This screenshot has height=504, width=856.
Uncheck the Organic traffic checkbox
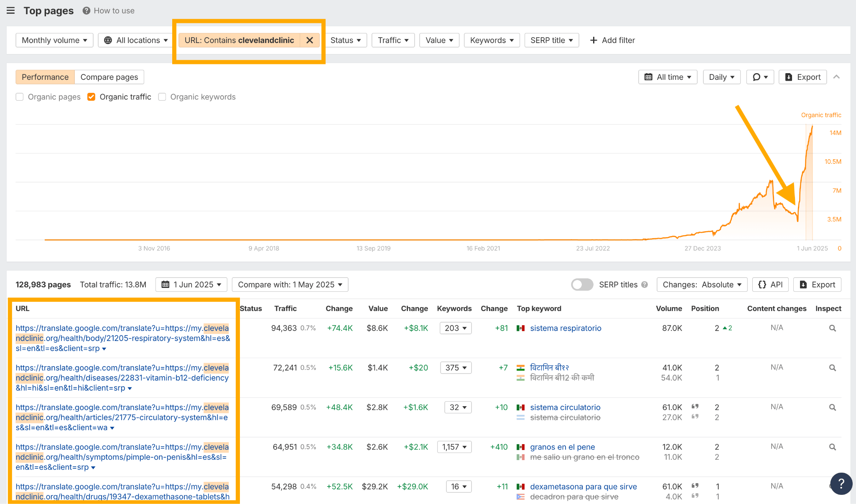tap(91, 97)
